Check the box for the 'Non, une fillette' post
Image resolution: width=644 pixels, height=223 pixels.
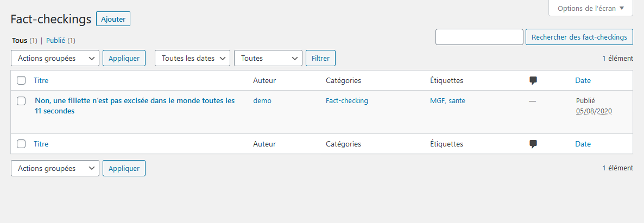(x=21, y=100)
